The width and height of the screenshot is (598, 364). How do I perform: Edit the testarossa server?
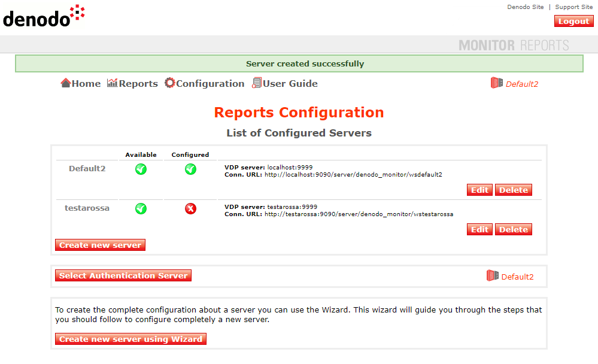click(x=479, y=230)
